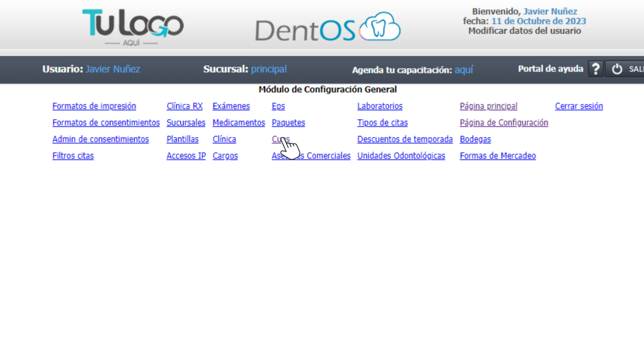
Task: Click the Cerrar sesión link
Action: 579,106
